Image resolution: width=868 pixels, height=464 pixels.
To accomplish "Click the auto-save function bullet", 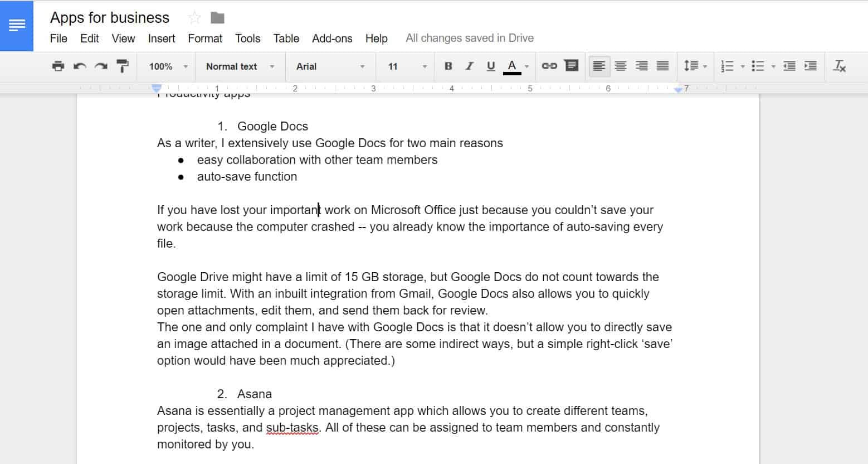I will (x=247, y=177).
